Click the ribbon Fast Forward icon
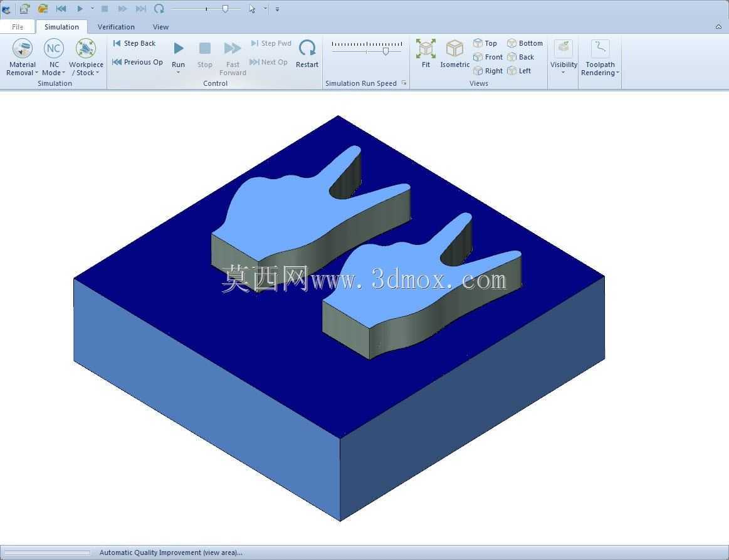729x560 pixels. point(233,48)
